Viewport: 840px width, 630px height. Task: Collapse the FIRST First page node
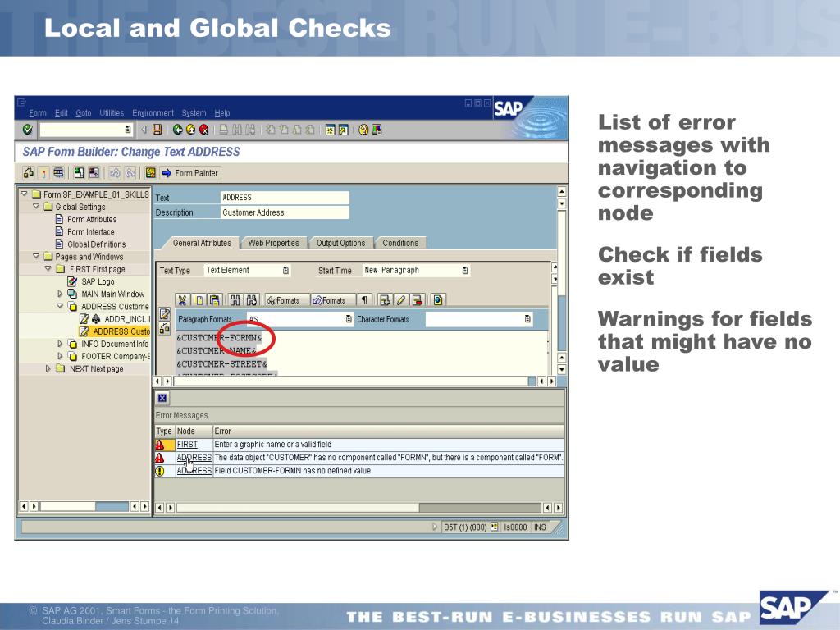coord(48,268)
